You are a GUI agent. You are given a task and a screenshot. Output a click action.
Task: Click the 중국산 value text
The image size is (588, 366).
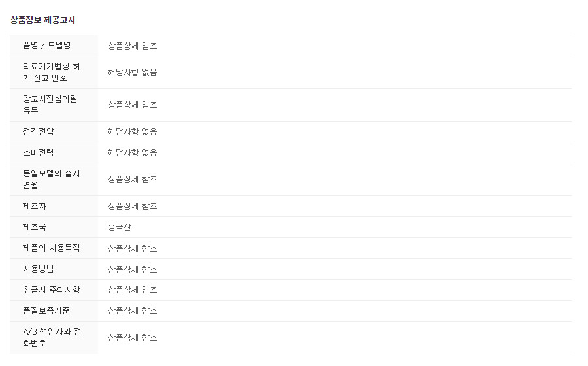(120, 227)
